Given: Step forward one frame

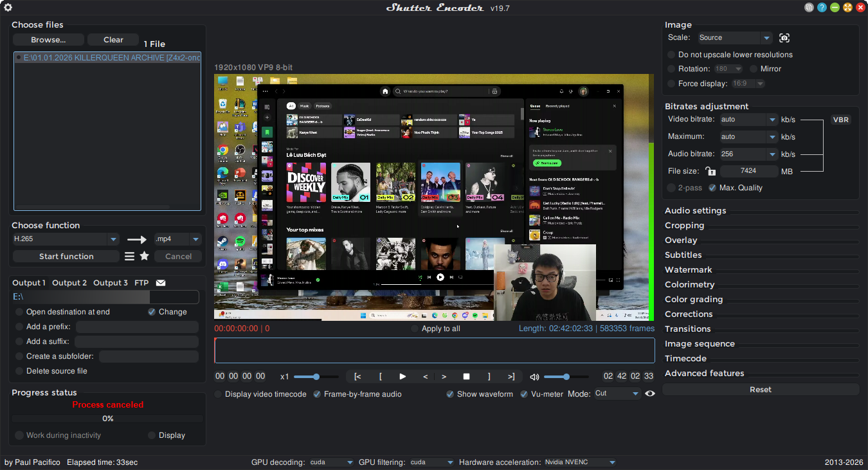Looking at the screenshot, I should coord(444,376).
